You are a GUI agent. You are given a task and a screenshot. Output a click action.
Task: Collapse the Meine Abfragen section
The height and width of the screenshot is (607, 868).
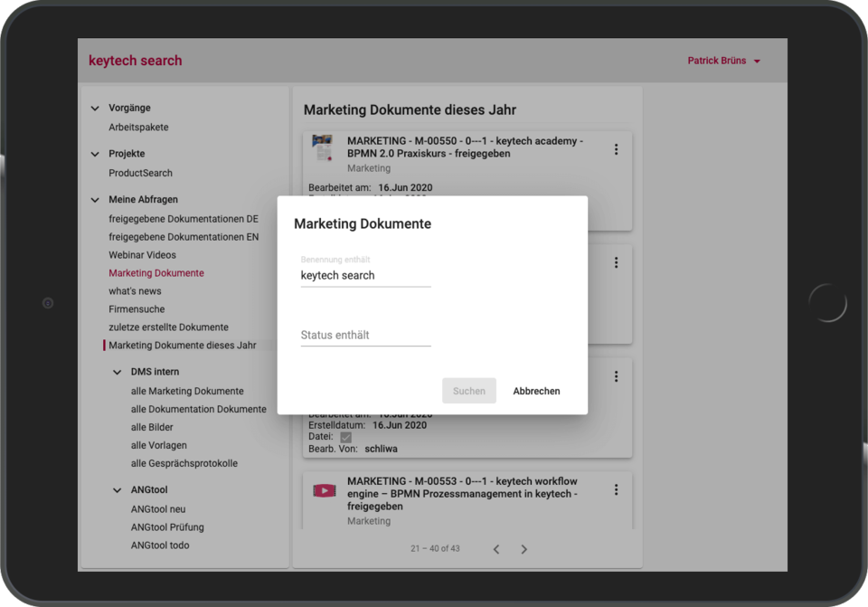[x=95, y=200]
